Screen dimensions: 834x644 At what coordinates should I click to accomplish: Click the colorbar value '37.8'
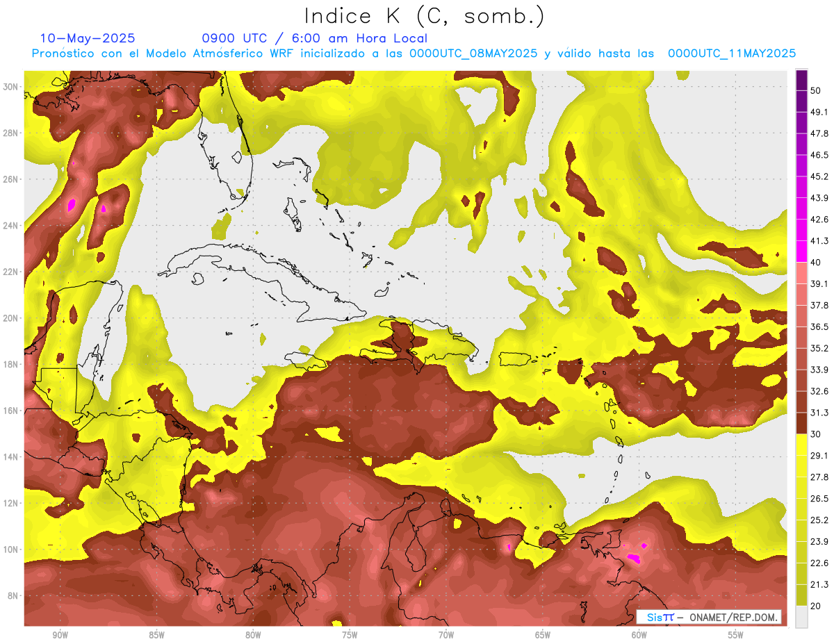point(819,306)
